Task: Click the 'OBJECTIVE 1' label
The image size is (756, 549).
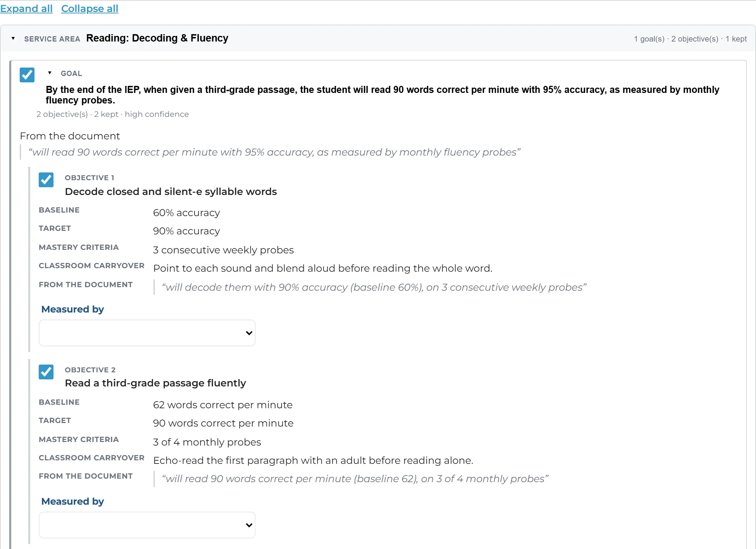Action: click(89, 178)
